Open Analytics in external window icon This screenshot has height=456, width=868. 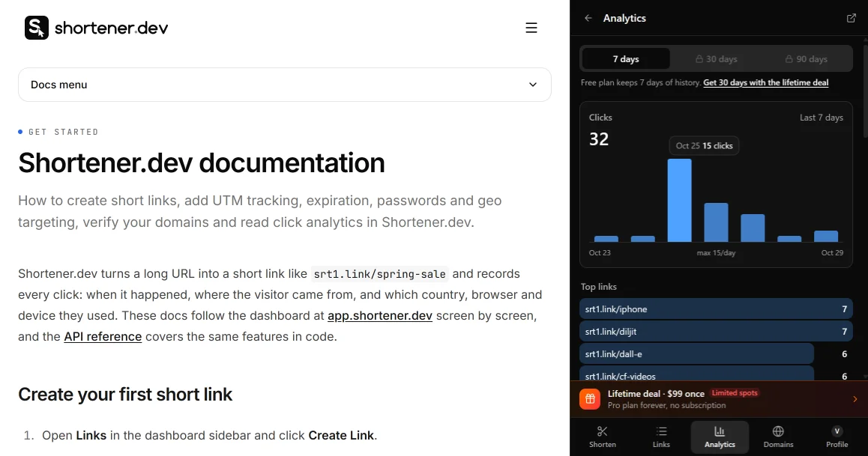point(852,18)
